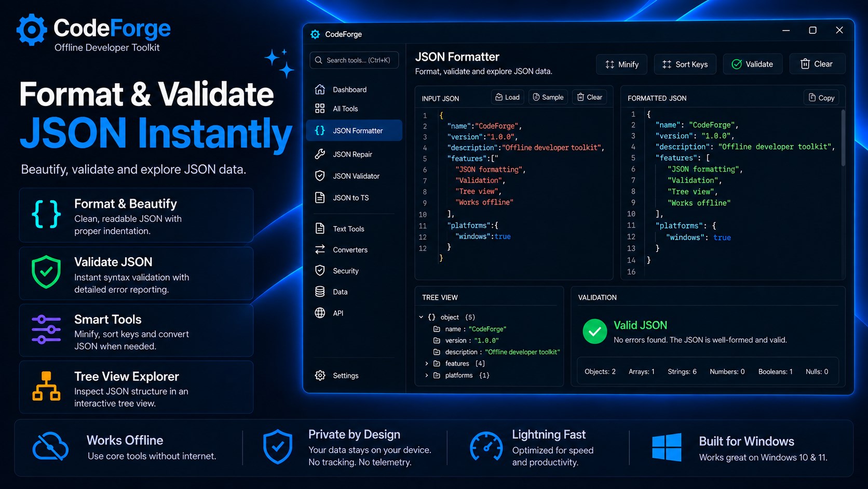Screen dimensions: 868x489
Task: Click the All Tools grid icon
Action: (x=320, y=109)
